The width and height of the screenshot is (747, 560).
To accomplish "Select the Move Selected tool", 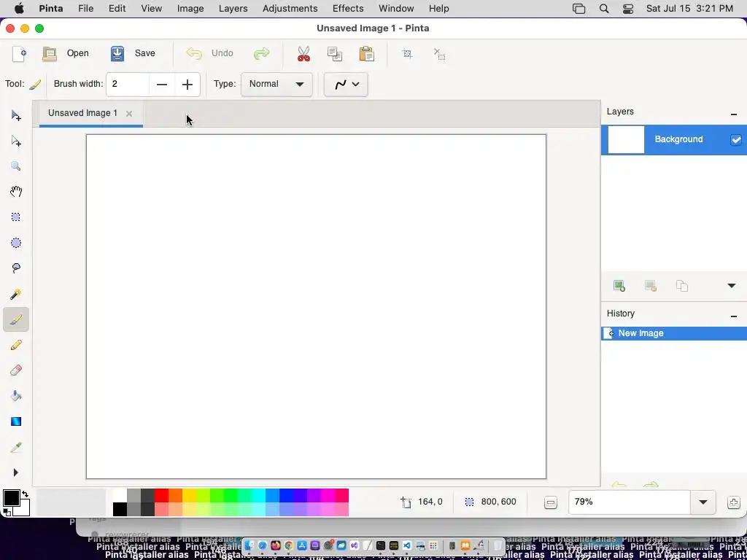I will tap(16, 116).
